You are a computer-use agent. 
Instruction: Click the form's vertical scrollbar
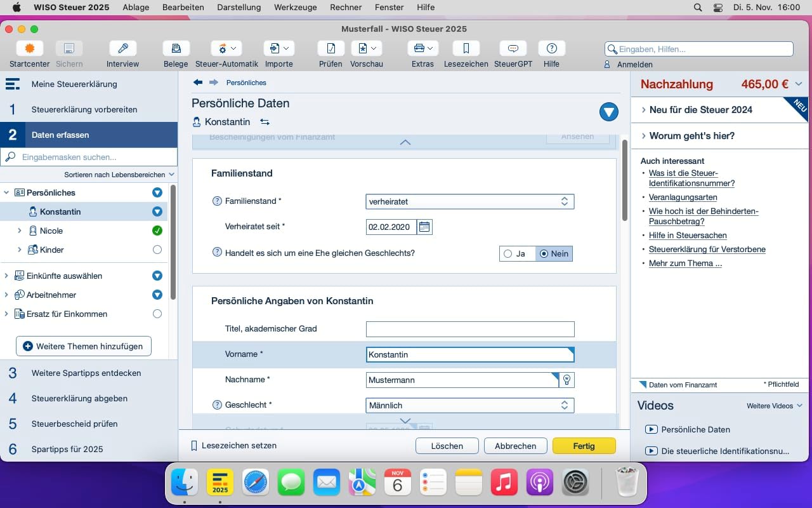(624, 180)
